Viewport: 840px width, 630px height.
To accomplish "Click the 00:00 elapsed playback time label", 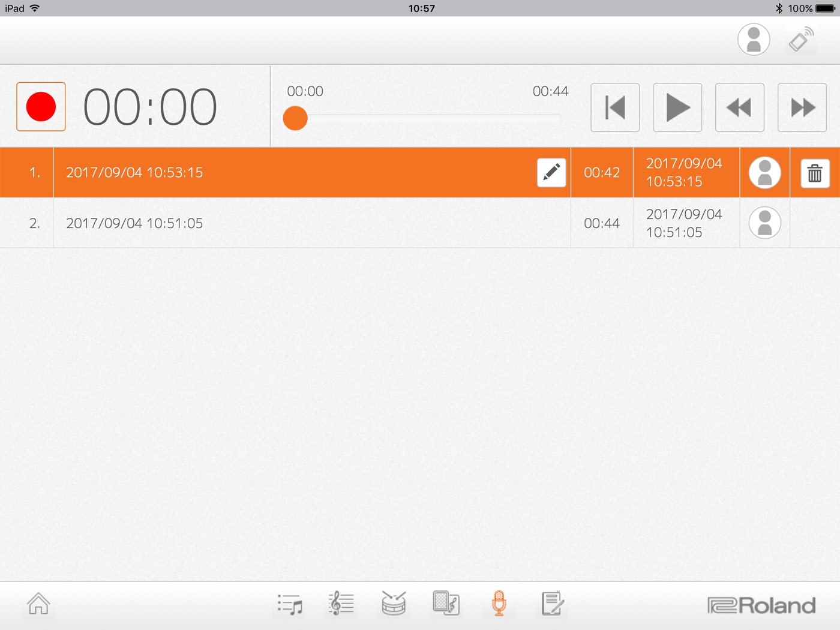I will pyautogui.click(x=305, y=91).
